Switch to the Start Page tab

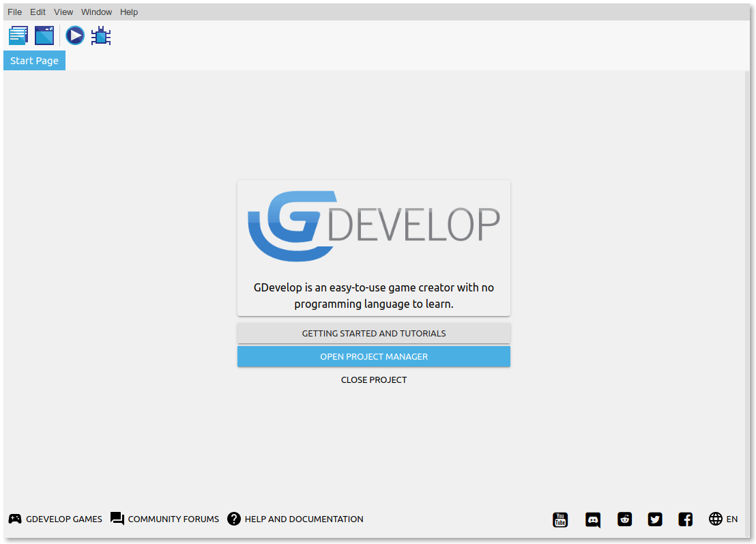tap(34, 61)
